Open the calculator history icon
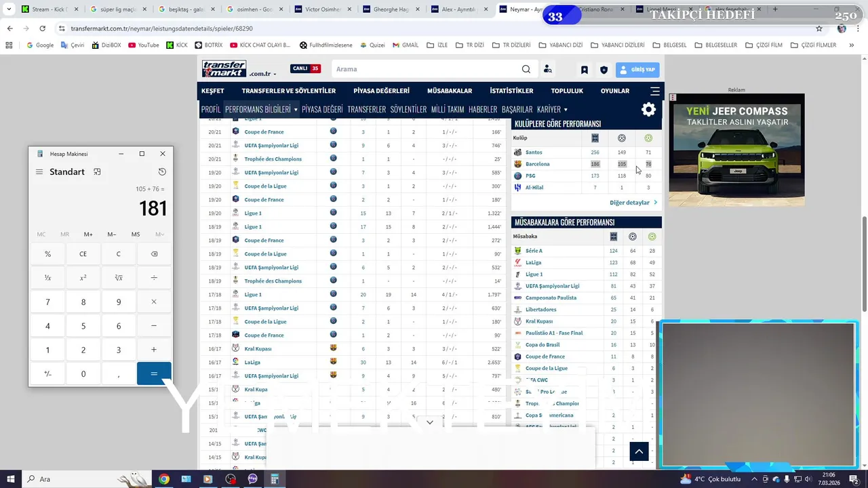This screenshot has height=488, width=868. click(162, 172)
